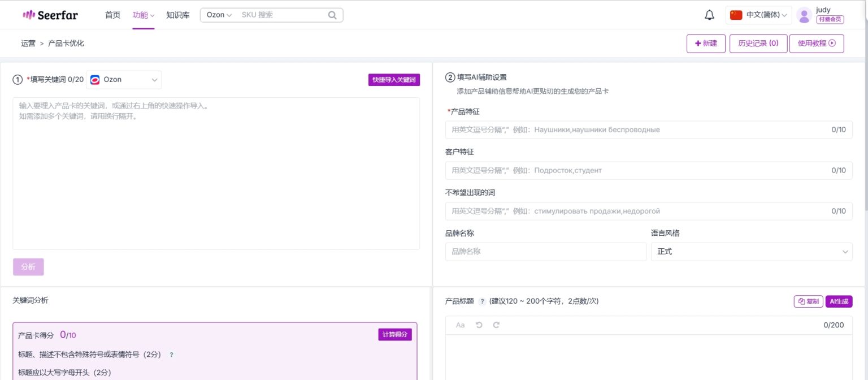Open the 语言风格 style dropdown showing 正式
This screenshot has width=868, height=380.
click(752, 251)
